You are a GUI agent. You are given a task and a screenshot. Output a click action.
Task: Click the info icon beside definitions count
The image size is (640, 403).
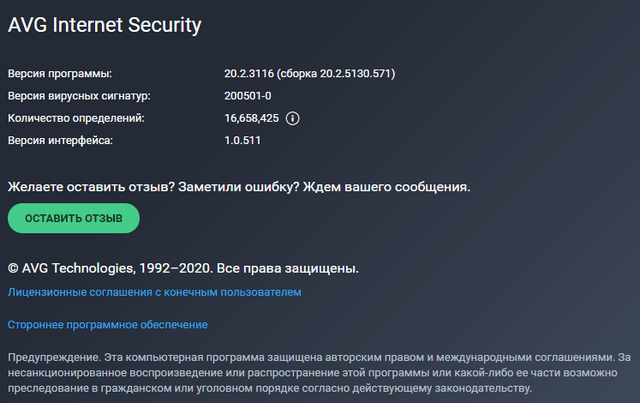point(293,118)
